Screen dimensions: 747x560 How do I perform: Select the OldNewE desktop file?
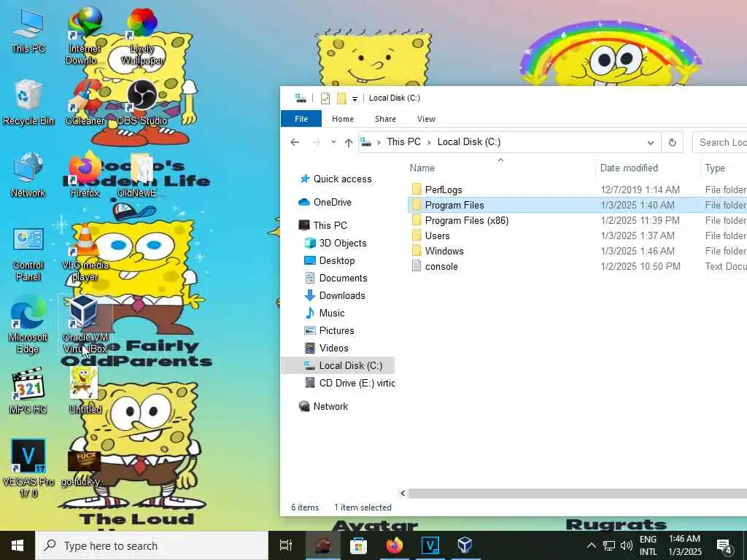(138, 175)
